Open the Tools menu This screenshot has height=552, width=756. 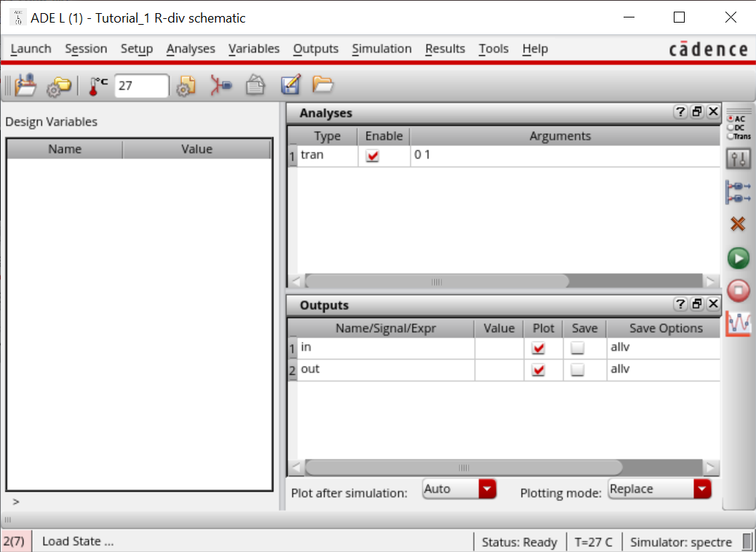494,49
